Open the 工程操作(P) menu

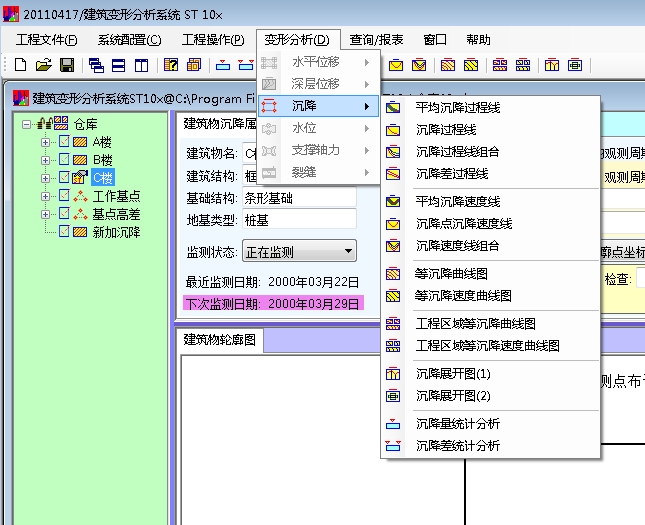213,40
